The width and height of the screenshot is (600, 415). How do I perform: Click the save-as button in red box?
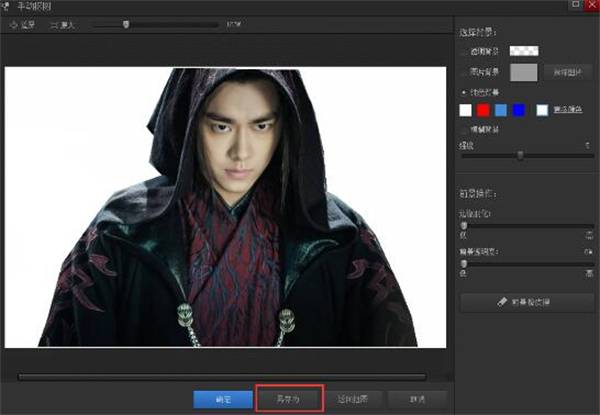[290, 399]
